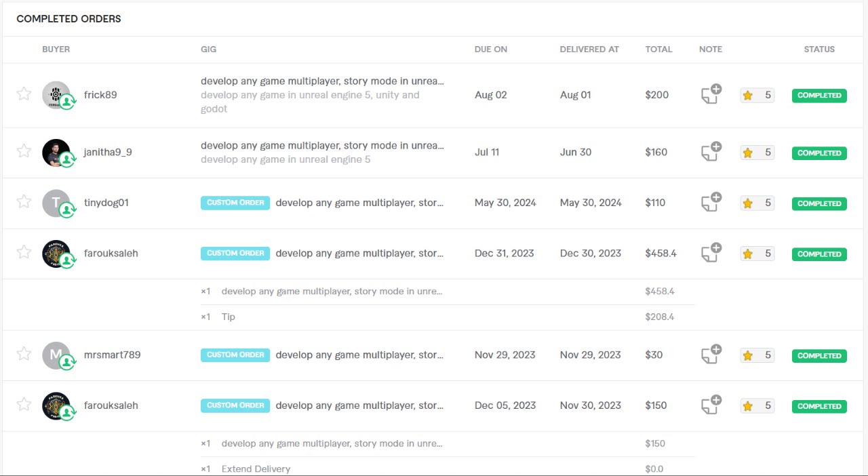View 5-star rating on frick89 order
The height and width of the screenshot is (476, 868).
[757, 95]
